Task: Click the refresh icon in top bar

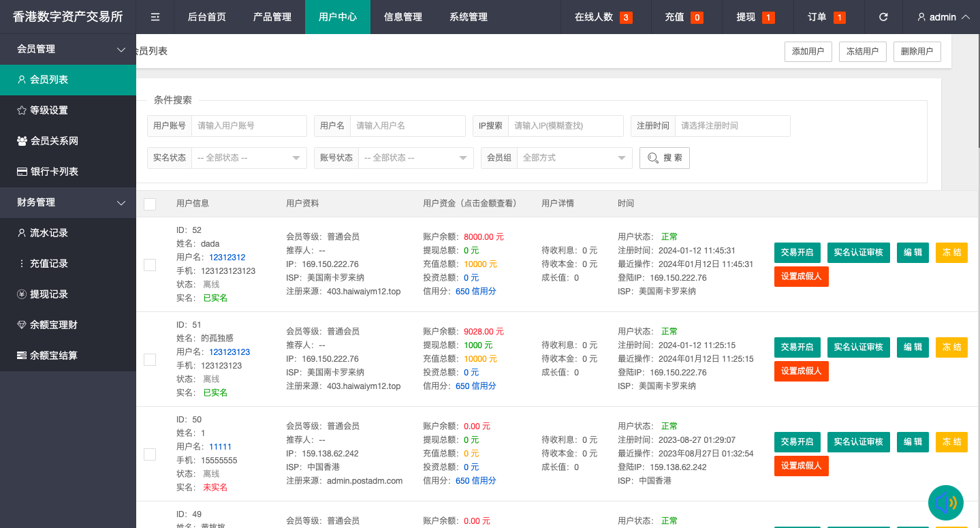Action: [x=883, y=17]
